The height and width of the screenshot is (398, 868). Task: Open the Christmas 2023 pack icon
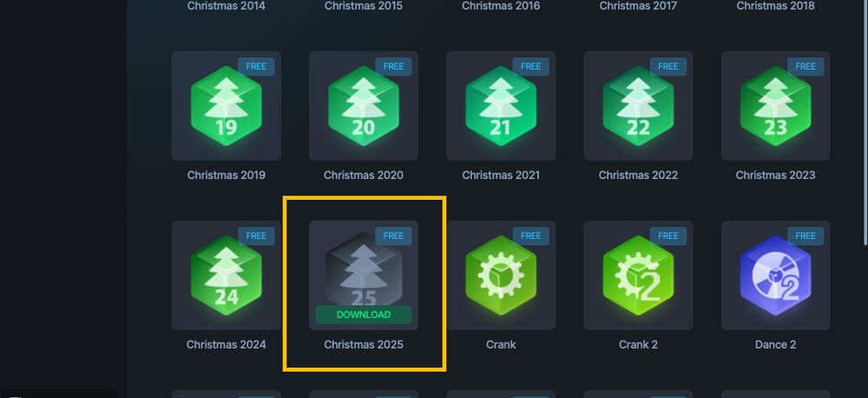775,106
